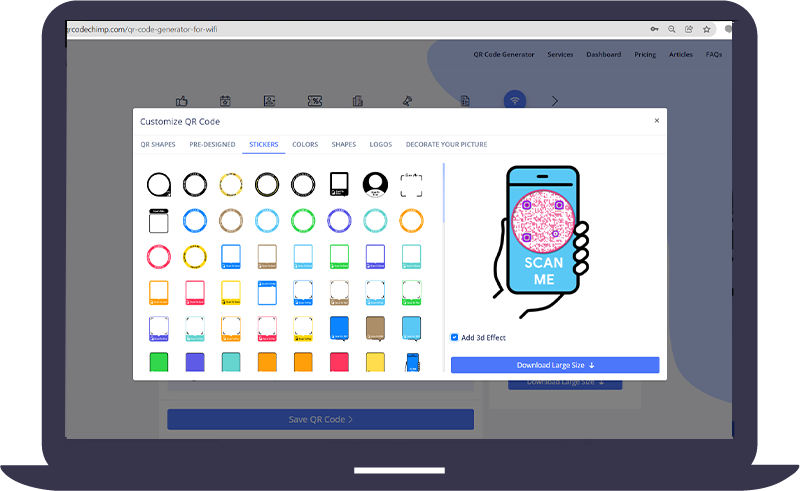This screenshot has width=800, height=491.
Task: Choose the pink-red ring sticker
Action: (x=159, y=257)
